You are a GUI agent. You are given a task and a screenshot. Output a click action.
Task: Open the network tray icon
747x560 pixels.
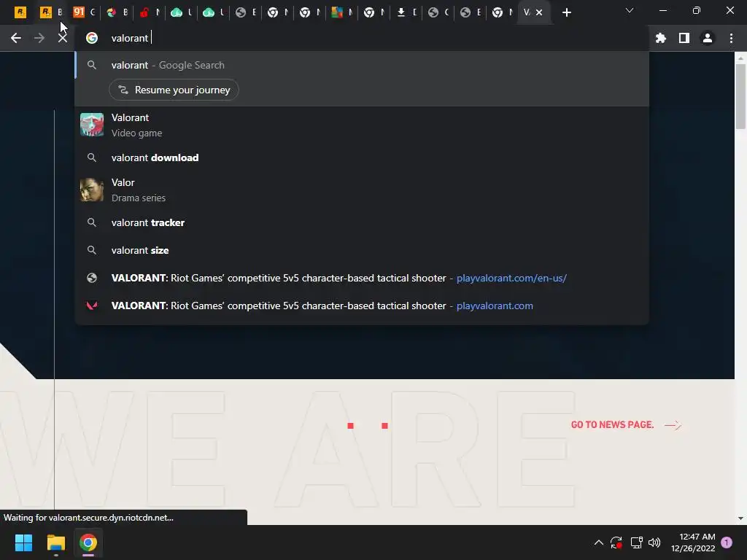pyautogui.click(x=636, y=542)
